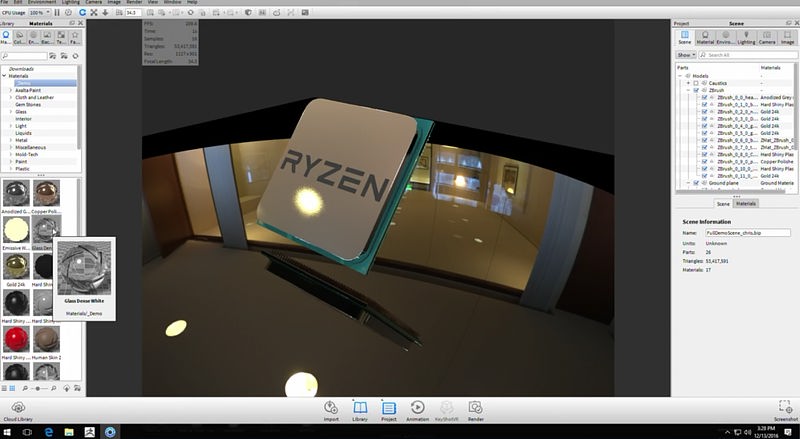Select the pan crossed-arrows camera tool
The image size is (800, 439).
click(94, 12)
